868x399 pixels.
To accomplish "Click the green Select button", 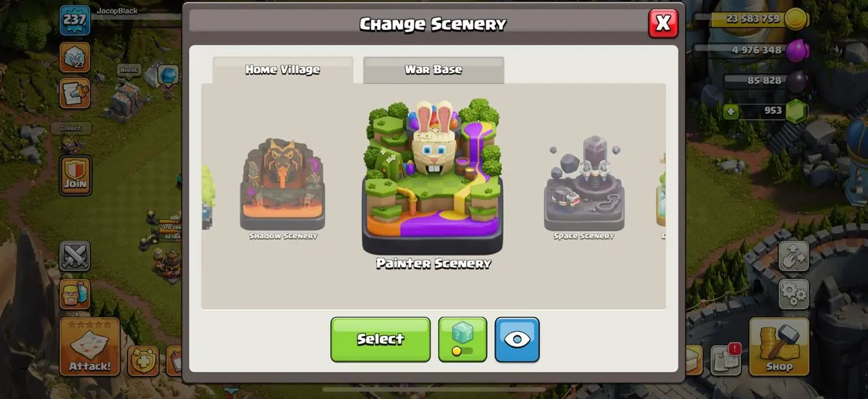I will tap(380, 339).
